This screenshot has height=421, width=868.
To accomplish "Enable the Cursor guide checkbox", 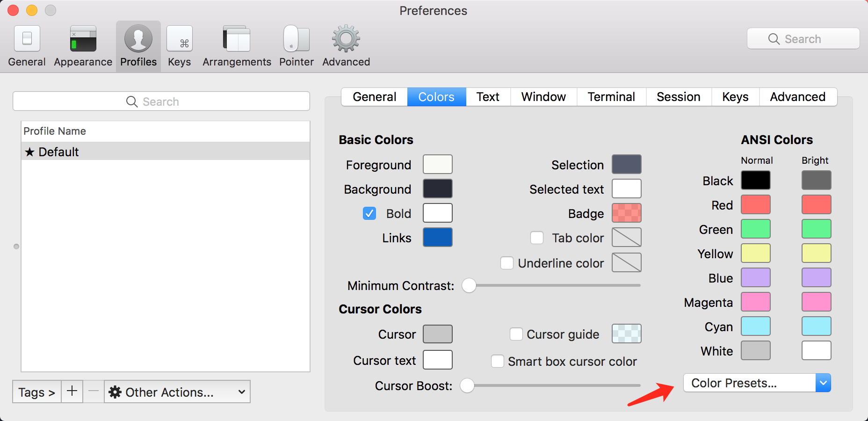I will pos(516,334).
